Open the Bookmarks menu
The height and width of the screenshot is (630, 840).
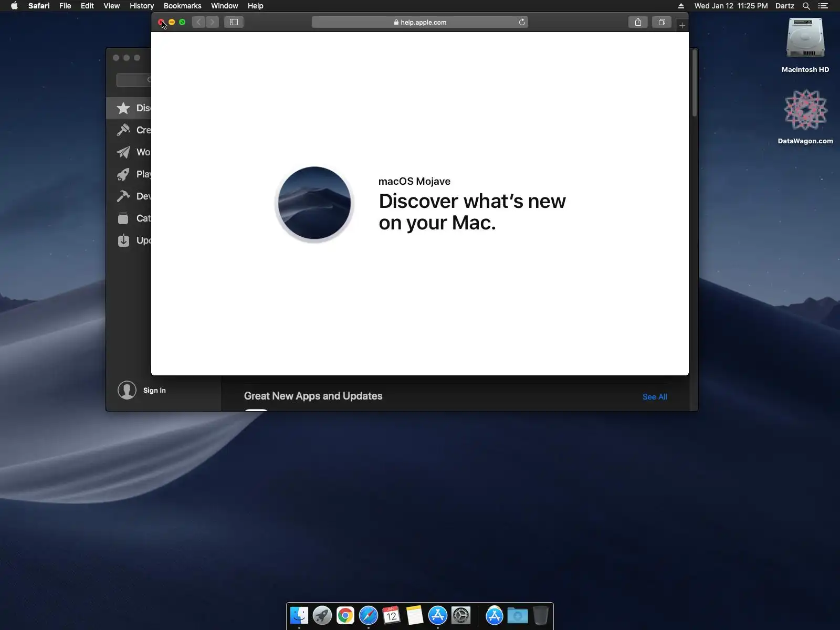pos(182,6)
